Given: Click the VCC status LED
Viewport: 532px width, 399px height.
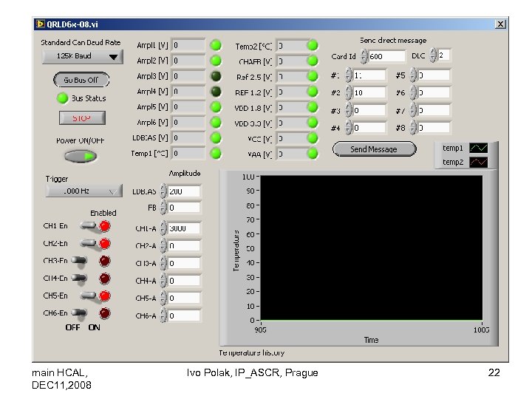Looking at the screenshot, I should 313,138.
